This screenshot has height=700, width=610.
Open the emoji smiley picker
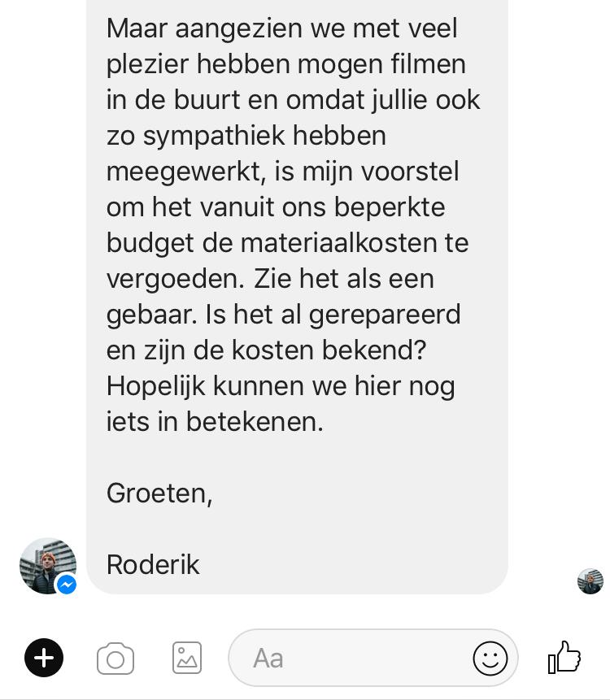(x=490, y=658)
